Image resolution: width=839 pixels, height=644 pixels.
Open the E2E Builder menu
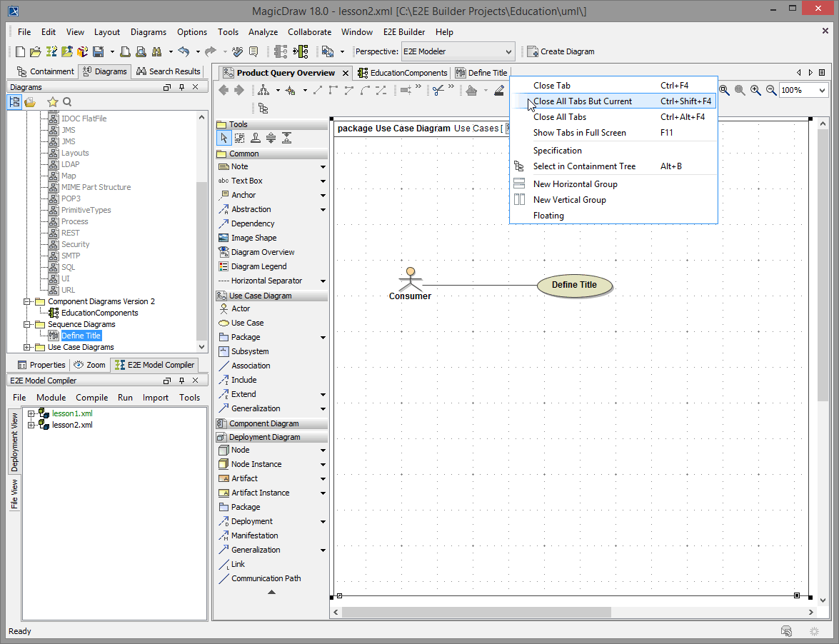[x=403, y=32]
